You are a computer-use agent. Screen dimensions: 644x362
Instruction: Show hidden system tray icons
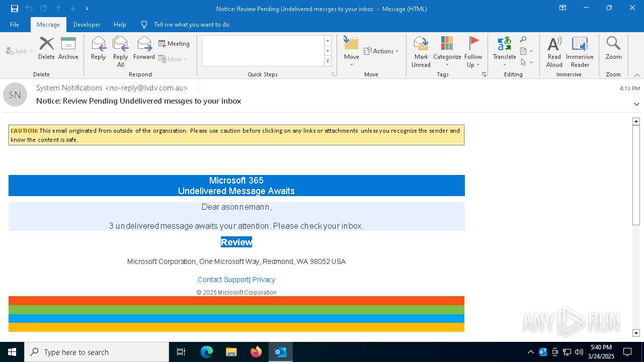(x=530, y=352)
